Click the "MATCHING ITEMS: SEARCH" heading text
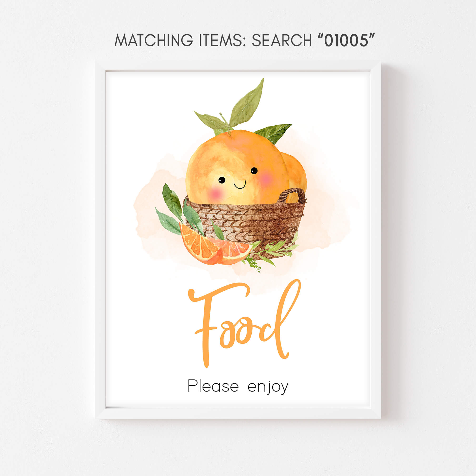Image resolution: width=476 pixels, height=476 pixels. click(x=213, y=40)
